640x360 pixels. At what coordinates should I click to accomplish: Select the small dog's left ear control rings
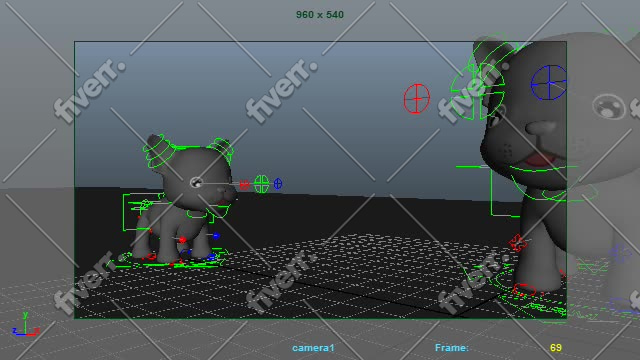pyautogui.click(x=159, y=150)
